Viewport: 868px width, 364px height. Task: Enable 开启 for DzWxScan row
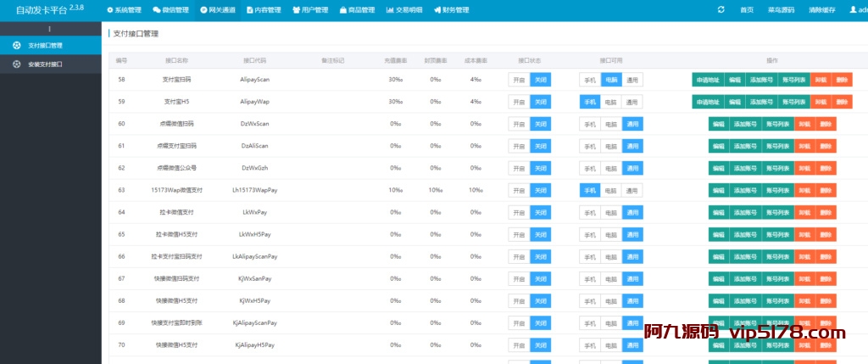(519, 124)
